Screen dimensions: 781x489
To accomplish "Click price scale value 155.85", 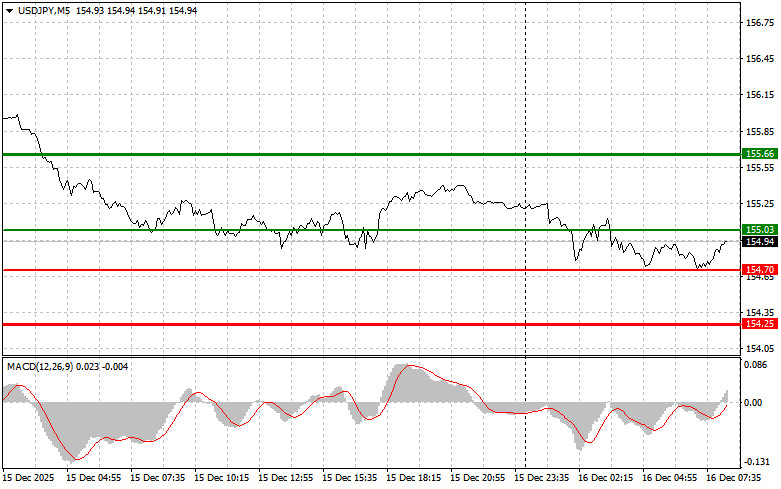I will [760, 132].
